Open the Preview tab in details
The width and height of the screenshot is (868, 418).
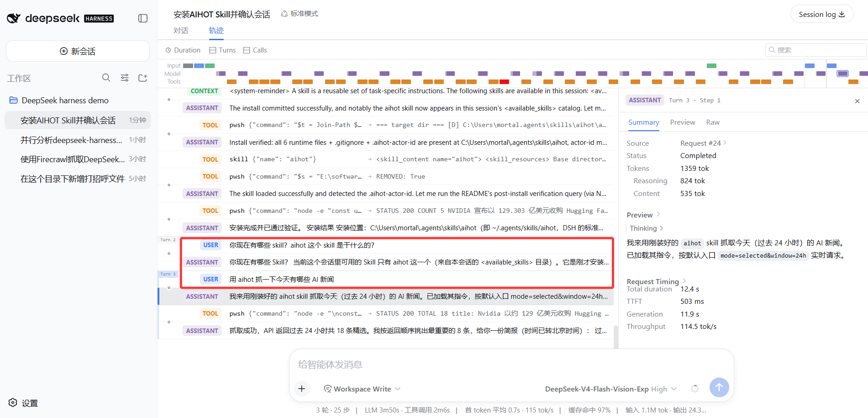point(682,122)
